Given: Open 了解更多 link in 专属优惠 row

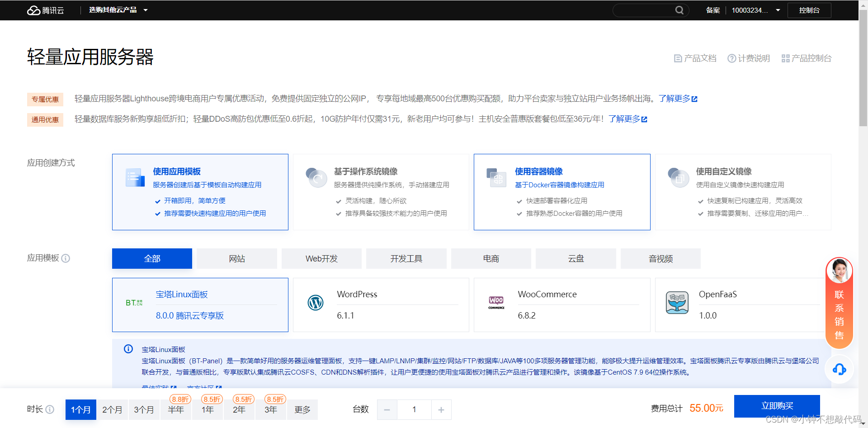Looking at the screenshot, I should [x=674, y=99].
